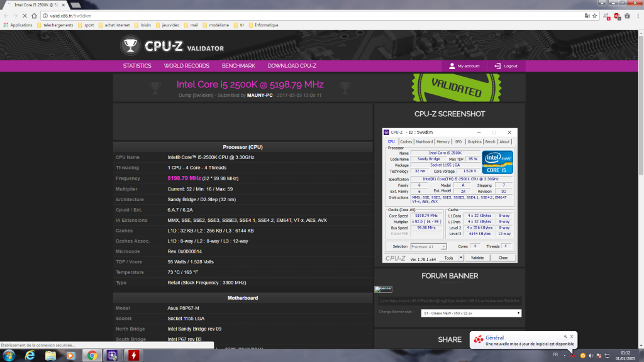Open the jeuxvideo bookmark folder
644x362 pixels.
click(x=167, y=25)
